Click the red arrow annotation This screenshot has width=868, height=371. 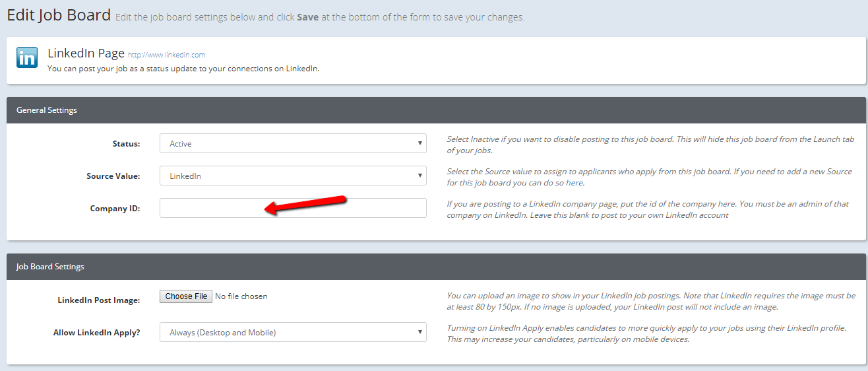pos(305,203)
